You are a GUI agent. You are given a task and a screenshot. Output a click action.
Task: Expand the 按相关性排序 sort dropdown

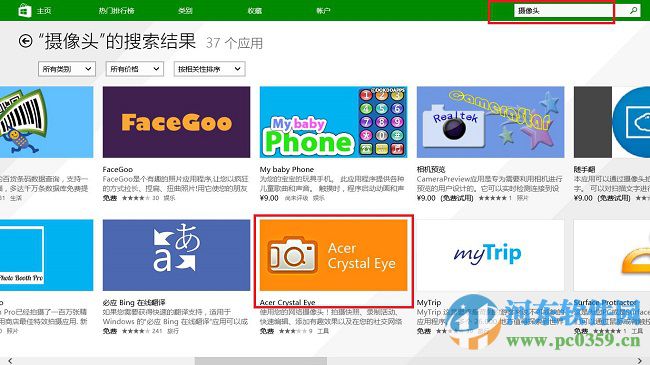(x=209, y=69)
